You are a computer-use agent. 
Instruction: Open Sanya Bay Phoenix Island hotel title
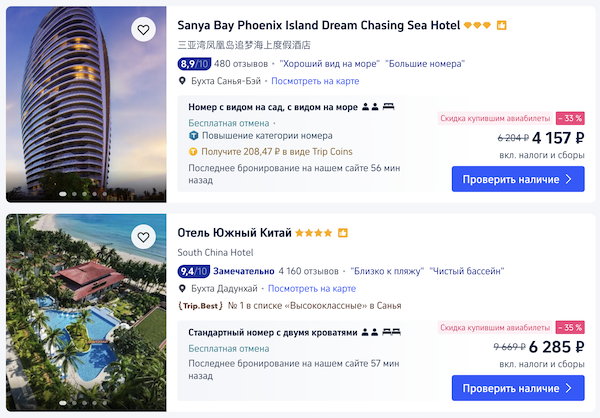(x=318, y=25)
